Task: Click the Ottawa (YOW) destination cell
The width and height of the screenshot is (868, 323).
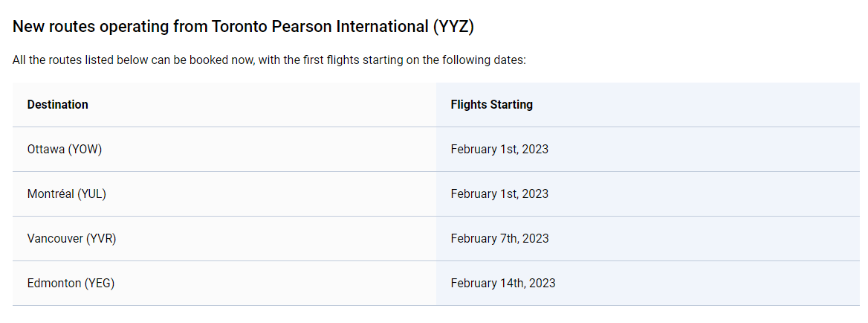Action: [x=65, y=149]
